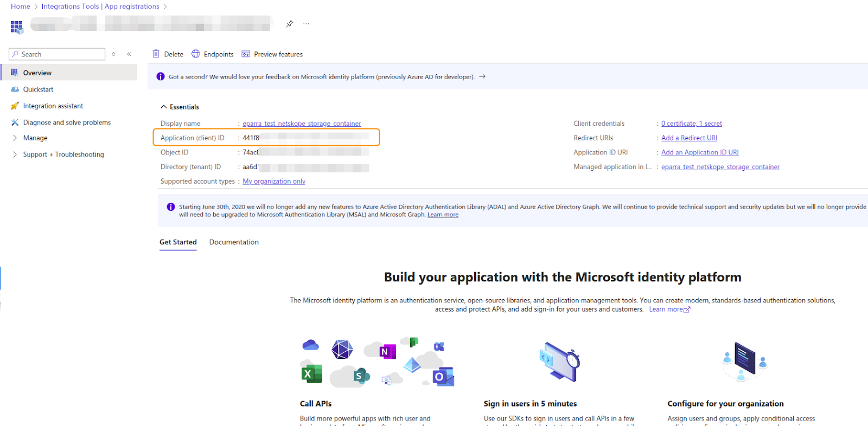
Task: Select the Get Started tab
Action: 178,242
